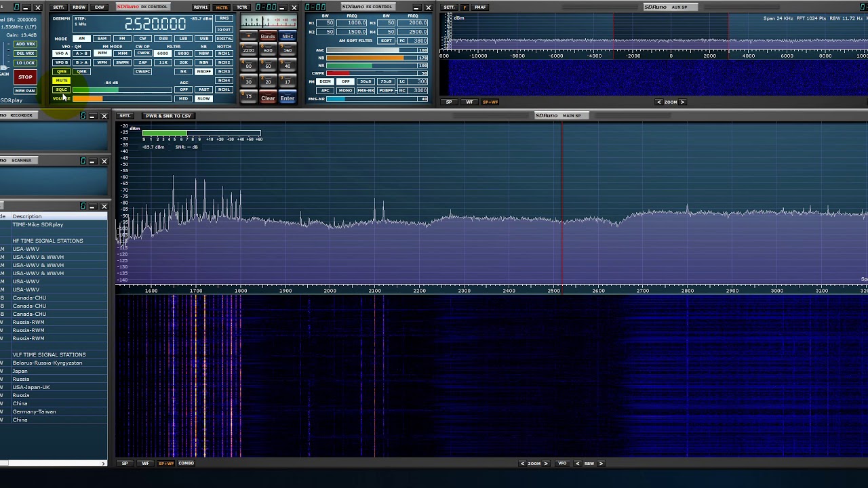This screenshot has height=488, width=868.
Task: Click the VFO button below waterfall
Action: (562, 464)
